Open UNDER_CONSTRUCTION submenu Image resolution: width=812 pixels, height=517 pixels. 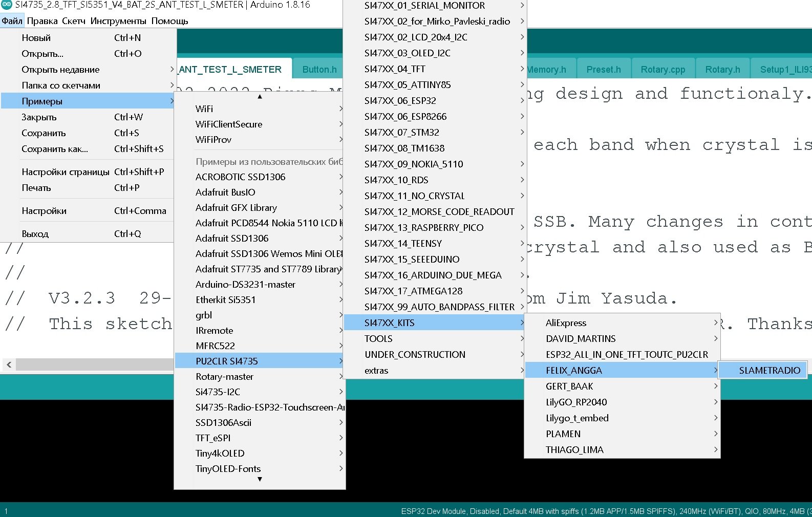click(x=435, y=354)
